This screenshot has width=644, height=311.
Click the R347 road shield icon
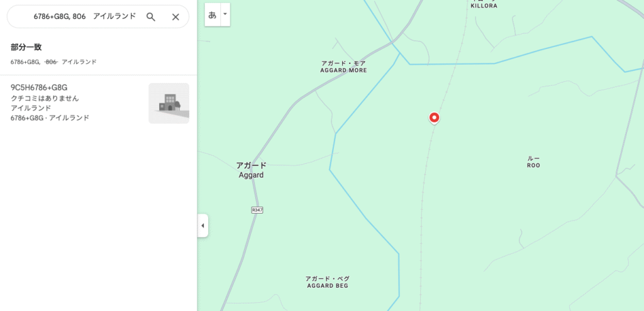(257, 210)
